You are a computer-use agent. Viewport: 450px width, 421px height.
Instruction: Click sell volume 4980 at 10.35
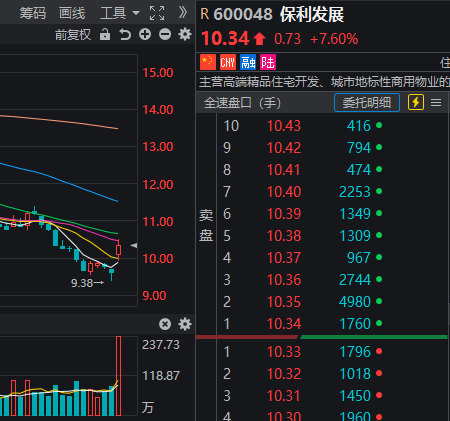tap(355, 302)
